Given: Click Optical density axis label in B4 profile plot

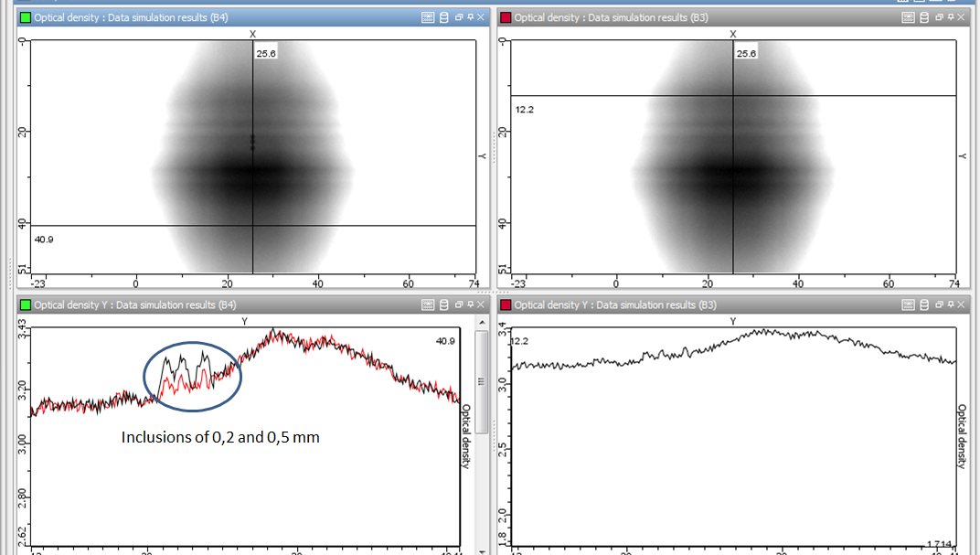Looking at the screenshot, I should pos(466,436).
